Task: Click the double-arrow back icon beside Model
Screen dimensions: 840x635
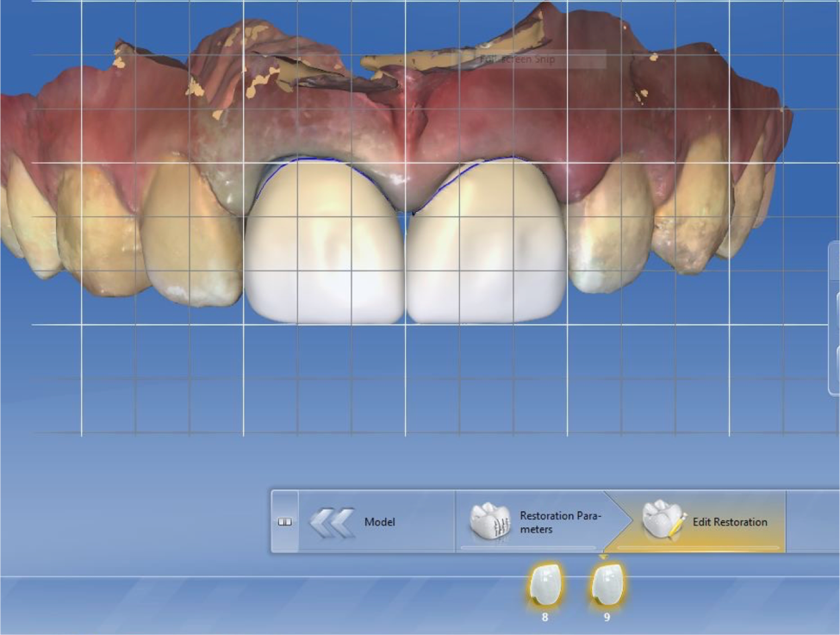Action: (332, 522)
